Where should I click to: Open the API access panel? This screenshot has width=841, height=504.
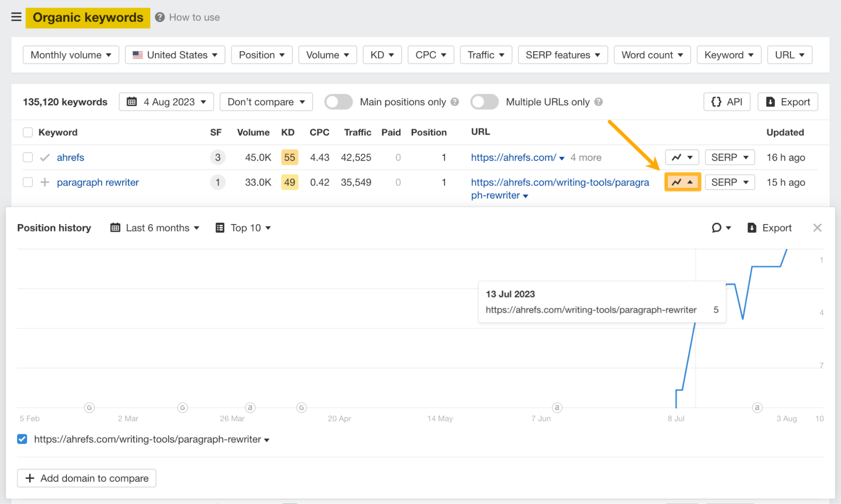point(727,101)
